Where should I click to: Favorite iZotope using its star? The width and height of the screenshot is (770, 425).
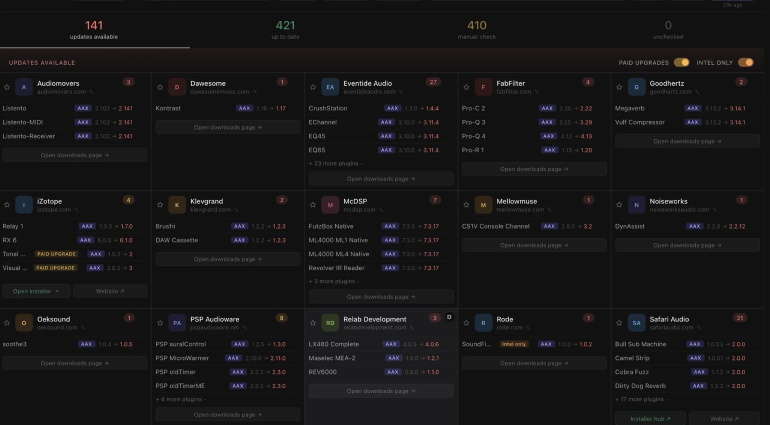click(x=7, y=205)
